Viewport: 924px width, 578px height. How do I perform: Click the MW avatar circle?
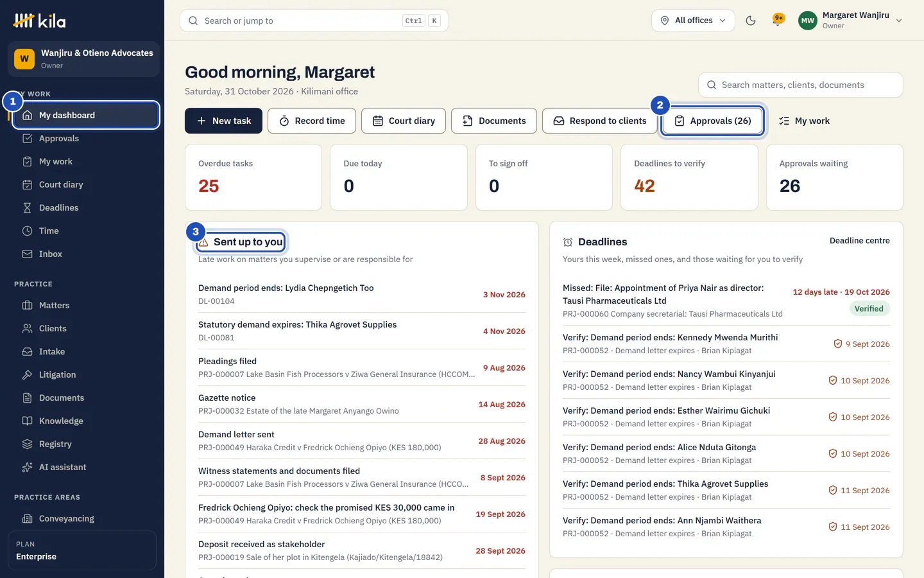(x=808, y=21)
